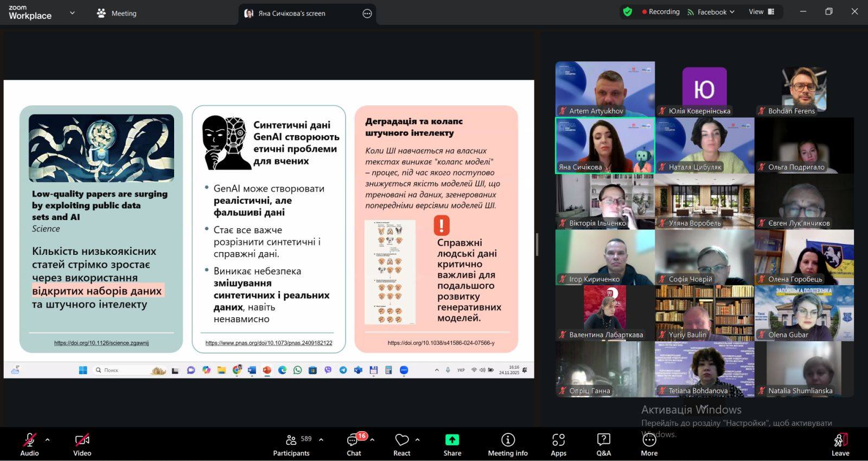Image resolution: width=868 pixels, height=461 pixels.
Task: Expand the audio settings arrow
Action: [47, 440]
